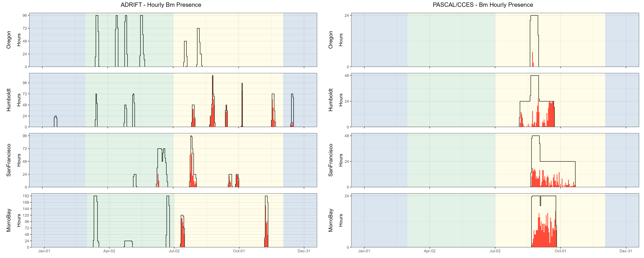Click the Apr-02 tick label under ADRIFT plot
The height and width of the screenshot is (258, 644).
(109, 251)
